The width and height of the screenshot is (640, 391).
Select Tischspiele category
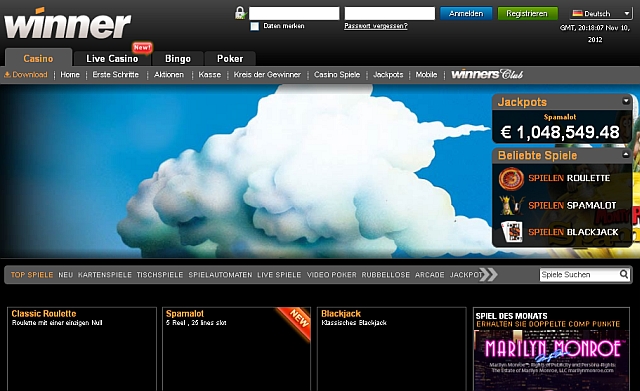click(x=160, y=275)
